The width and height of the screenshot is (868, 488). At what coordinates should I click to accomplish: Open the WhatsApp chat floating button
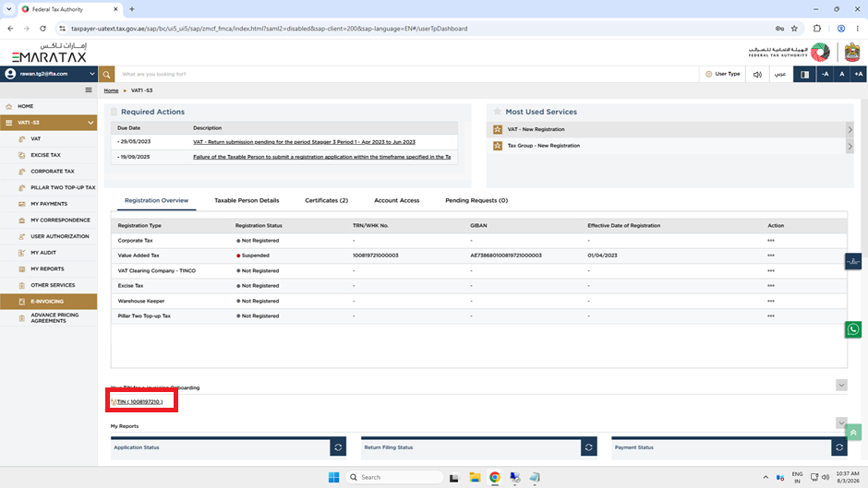click(x=853, y=329)
